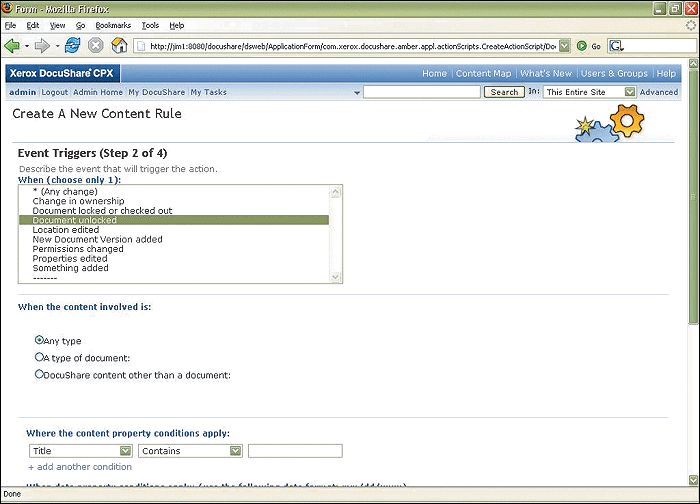Open the browser Help menu

[177, 25]
